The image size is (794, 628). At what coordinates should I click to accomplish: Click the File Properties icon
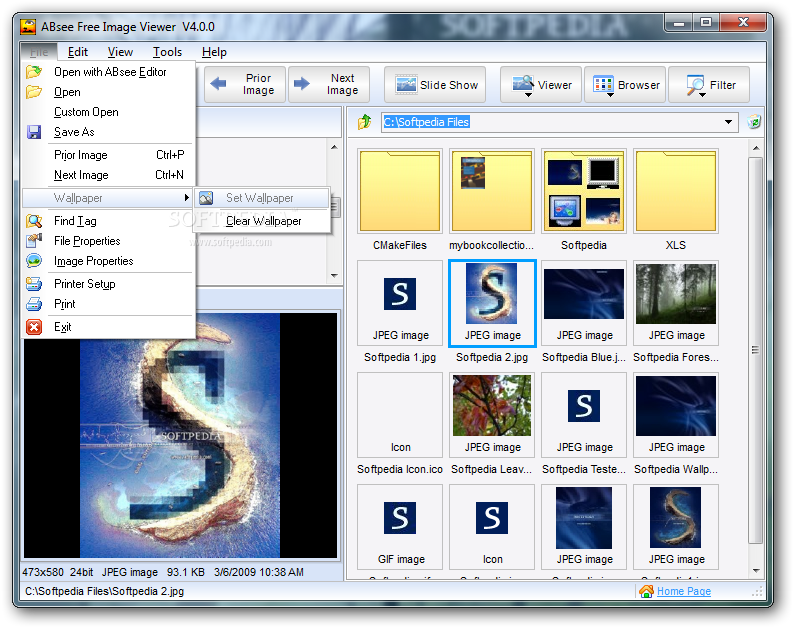34,241
